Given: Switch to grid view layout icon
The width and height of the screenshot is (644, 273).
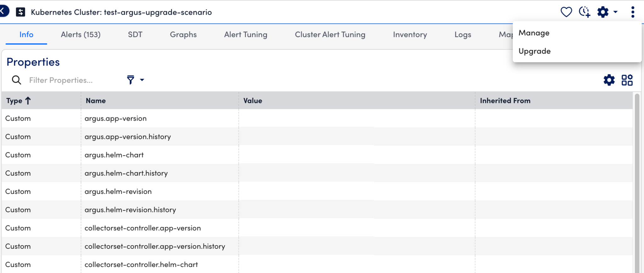Looking at the screenshot, I should point(627,80).
